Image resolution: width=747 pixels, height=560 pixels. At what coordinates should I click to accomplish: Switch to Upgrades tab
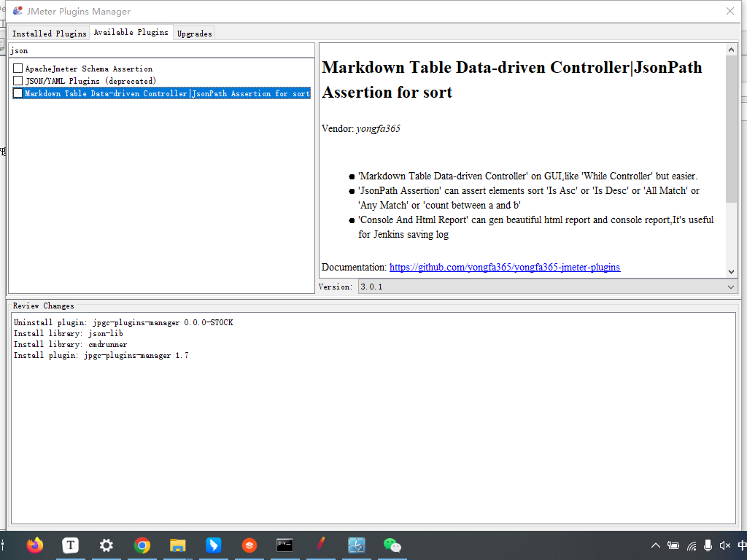[x=194, y=34]
